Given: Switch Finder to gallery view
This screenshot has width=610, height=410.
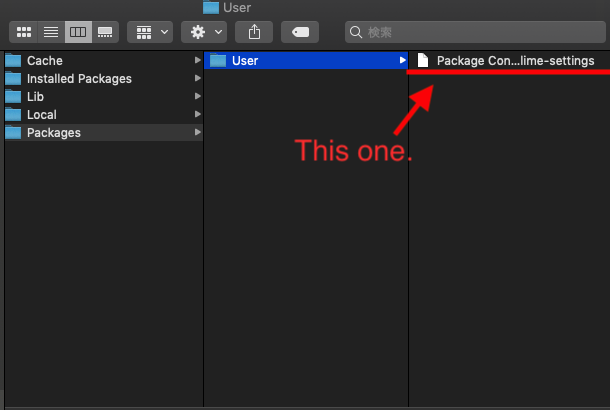Looking at the screenshot, I should point(105,32).
